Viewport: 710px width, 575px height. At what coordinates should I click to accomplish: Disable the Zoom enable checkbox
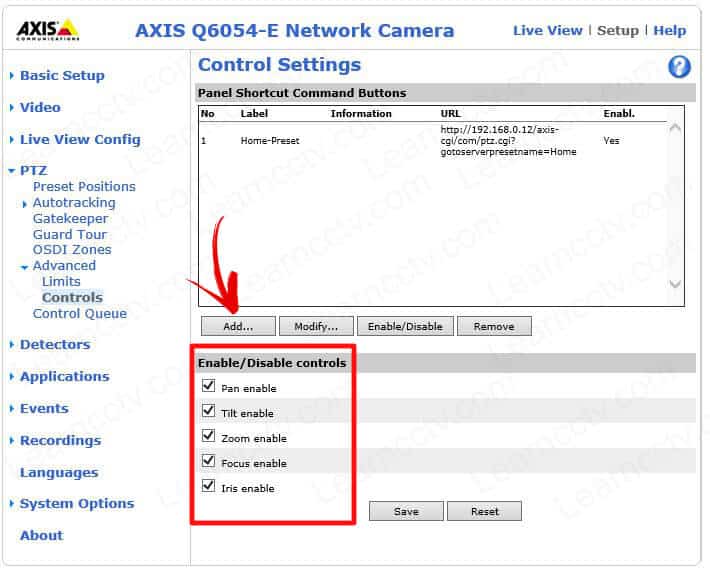click(209, 436)
